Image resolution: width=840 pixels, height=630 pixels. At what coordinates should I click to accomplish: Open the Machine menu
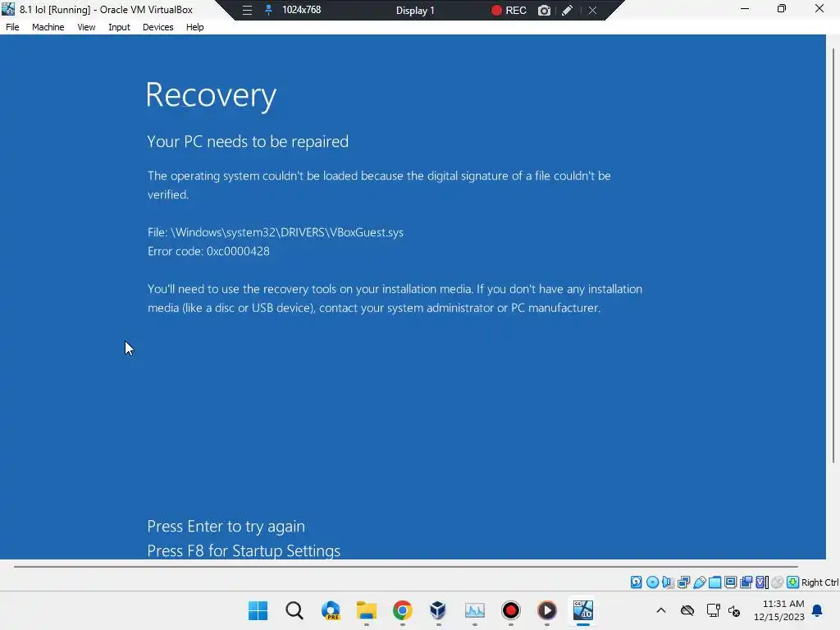pyautogui.click(x=48, y=27)
